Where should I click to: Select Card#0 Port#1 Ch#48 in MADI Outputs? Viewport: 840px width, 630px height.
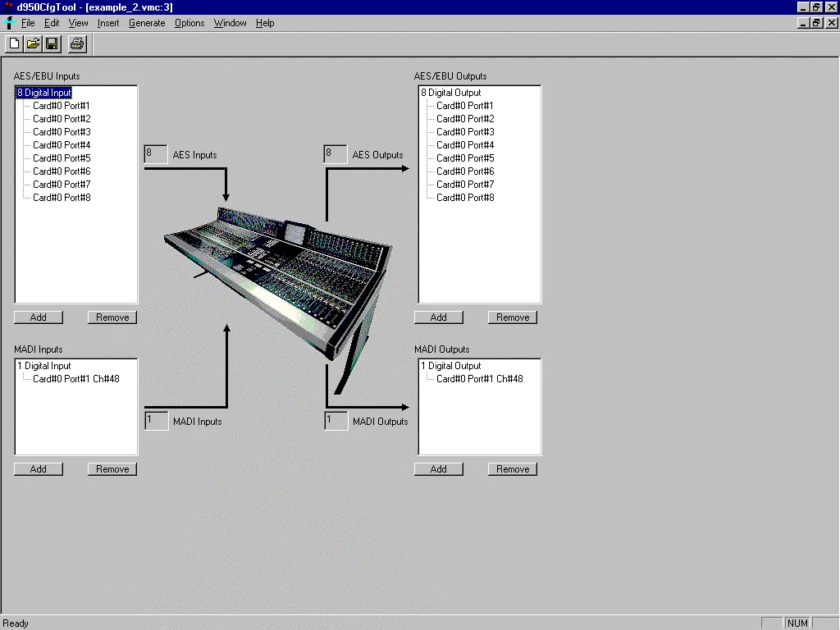(479, 379)
